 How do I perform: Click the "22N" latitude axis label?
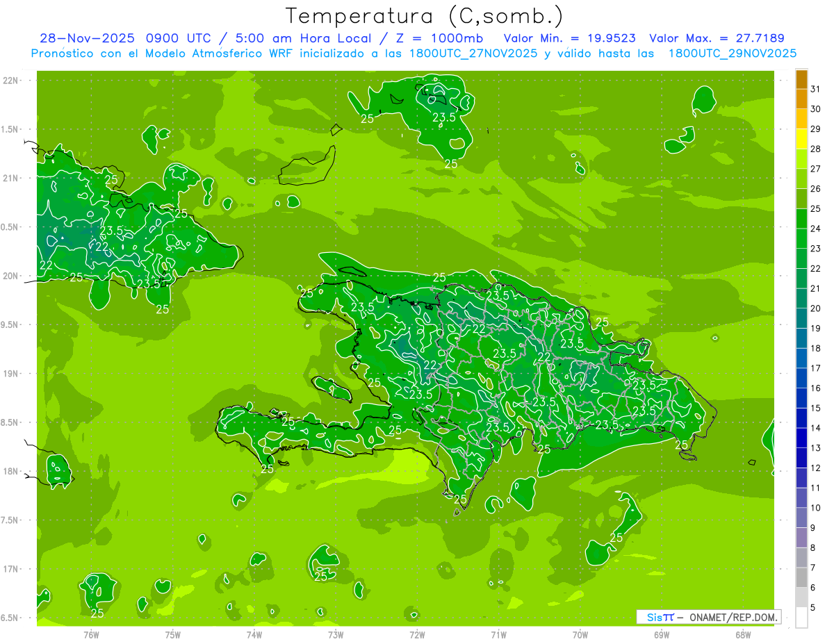pos(10,81)
